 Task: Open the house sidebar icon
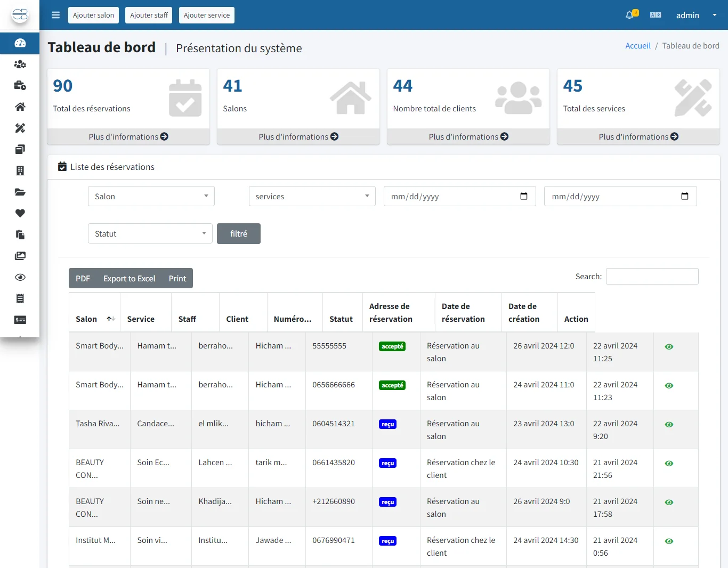(20, 107)
